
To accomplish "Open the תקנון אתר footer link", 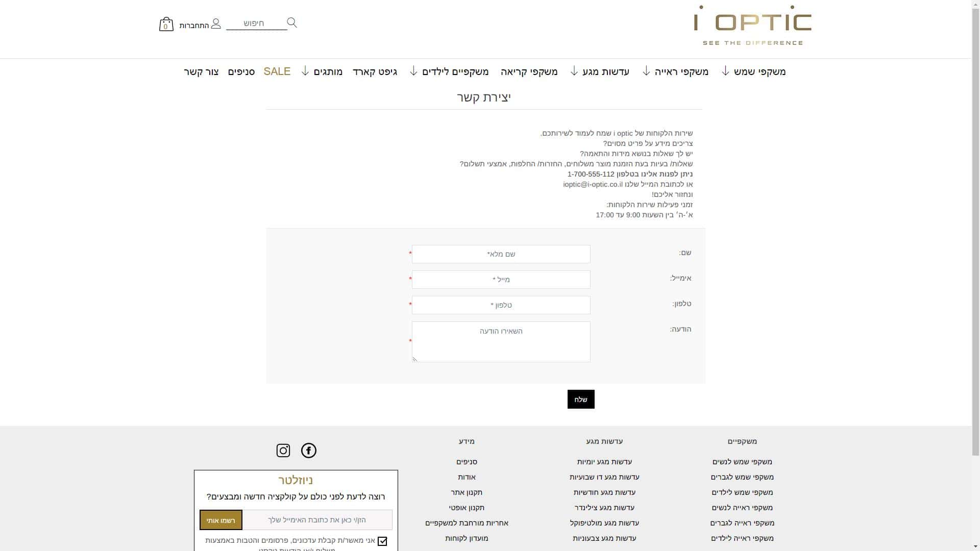I will 466,492.
